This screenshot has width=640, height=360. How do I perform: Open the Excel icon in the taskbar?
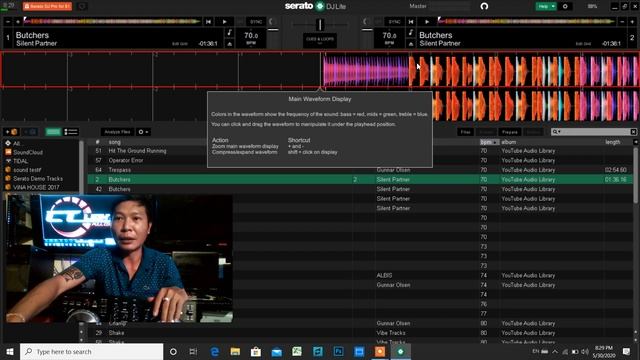pos(297,351)
